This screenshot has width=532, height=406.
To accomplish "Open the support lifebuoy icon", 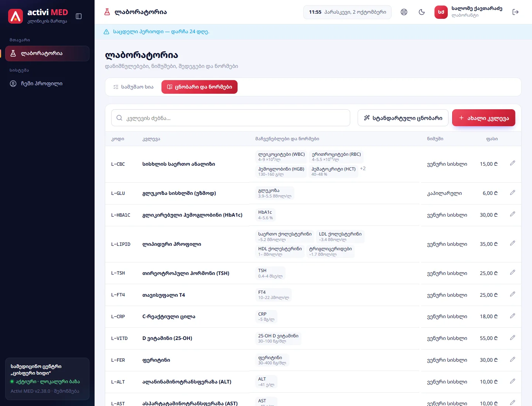I will (404, 12).
